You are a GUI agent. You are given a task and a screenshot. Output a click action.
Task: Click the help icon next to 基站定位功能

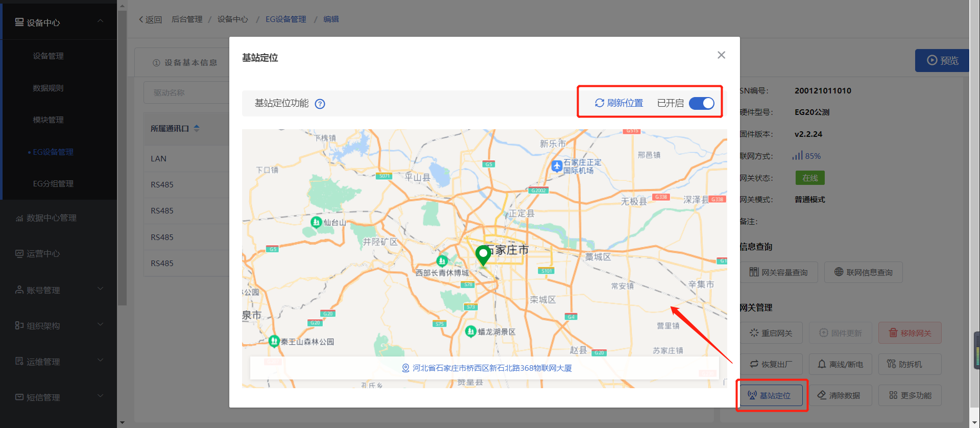click(x=320, y=104)
